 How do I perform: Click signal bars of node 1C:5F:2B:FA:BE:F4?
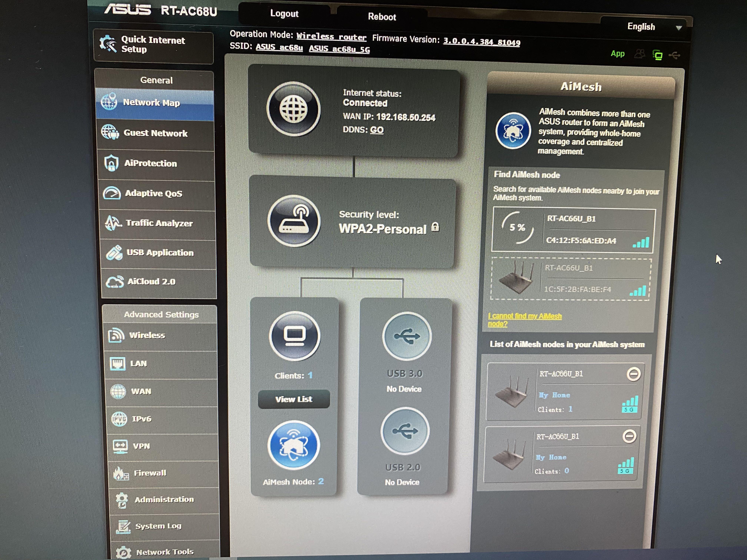tap(638, 291)
